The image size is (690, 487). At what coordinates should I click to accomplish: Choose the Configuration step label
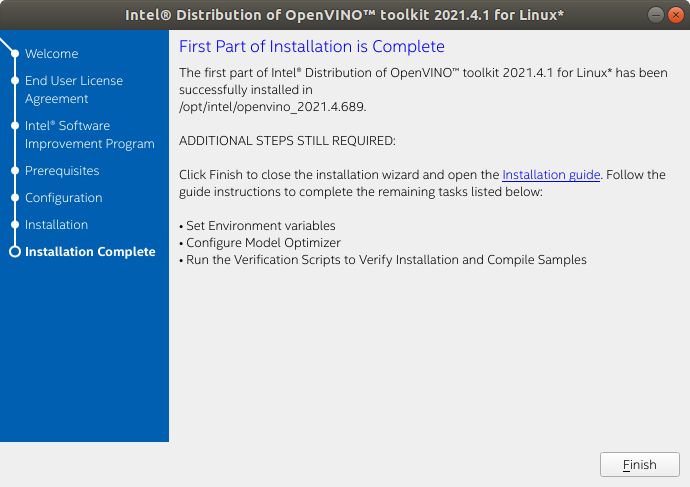[x=63, y=198]
